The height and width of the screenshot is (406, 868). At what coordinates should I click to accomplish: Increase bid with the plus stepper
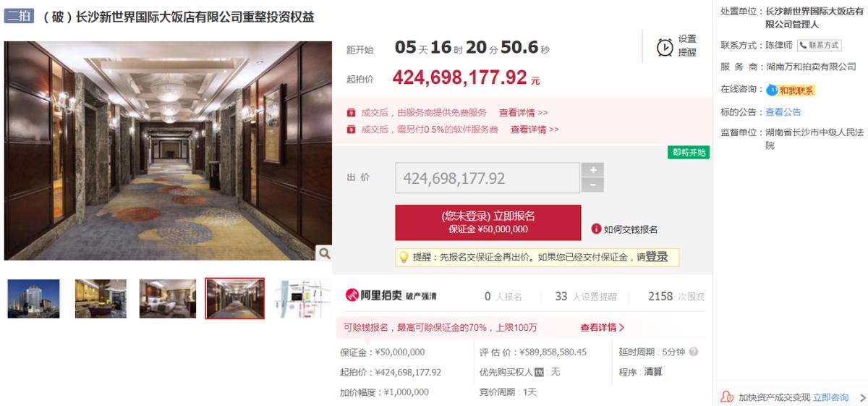[592, 170]
